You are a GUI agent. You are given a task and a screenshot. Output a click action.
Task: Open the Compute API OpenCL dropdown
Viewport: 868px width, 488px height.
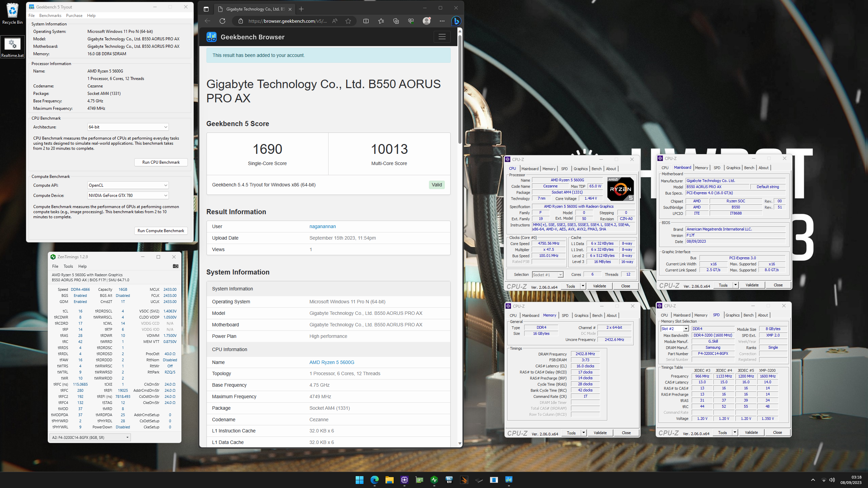tap(128, 185)
